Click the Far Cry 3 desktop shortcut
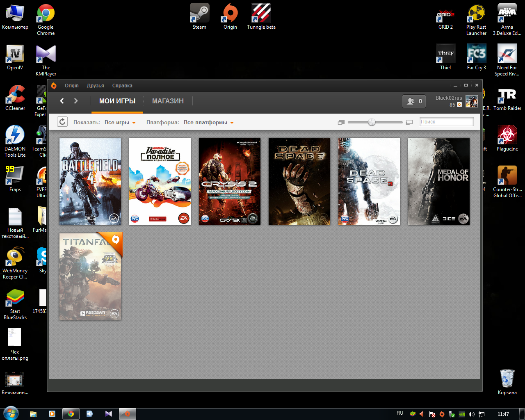Image resolution: width=525 pixels, height=420 pixels. [x=477, y=57]
